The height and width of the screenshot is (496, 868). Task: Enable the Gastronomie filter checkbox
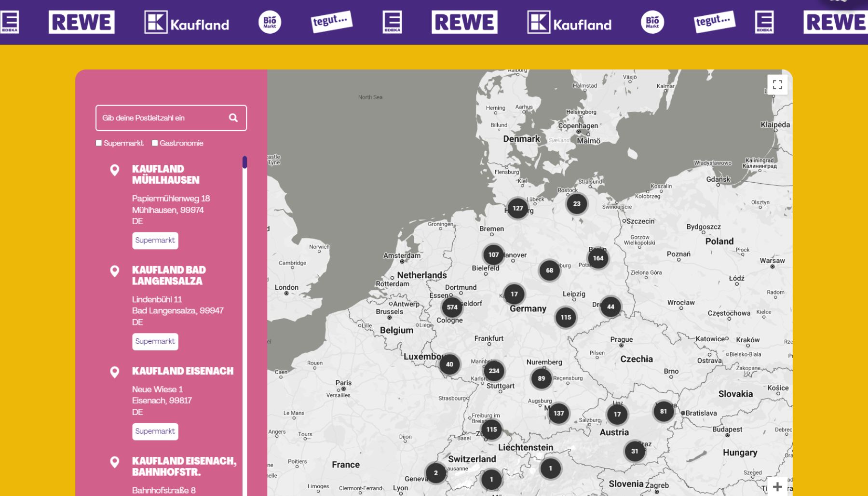(x=155, y=143)
